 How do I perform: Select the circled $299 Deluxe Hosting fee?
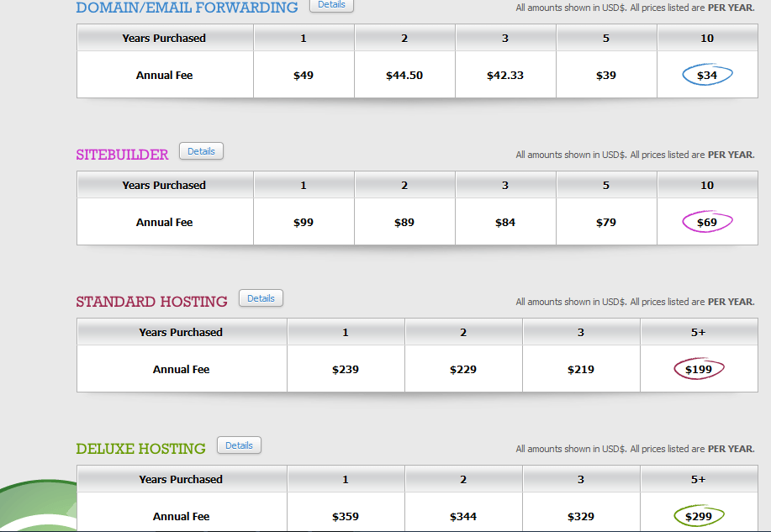coord(699,516)
